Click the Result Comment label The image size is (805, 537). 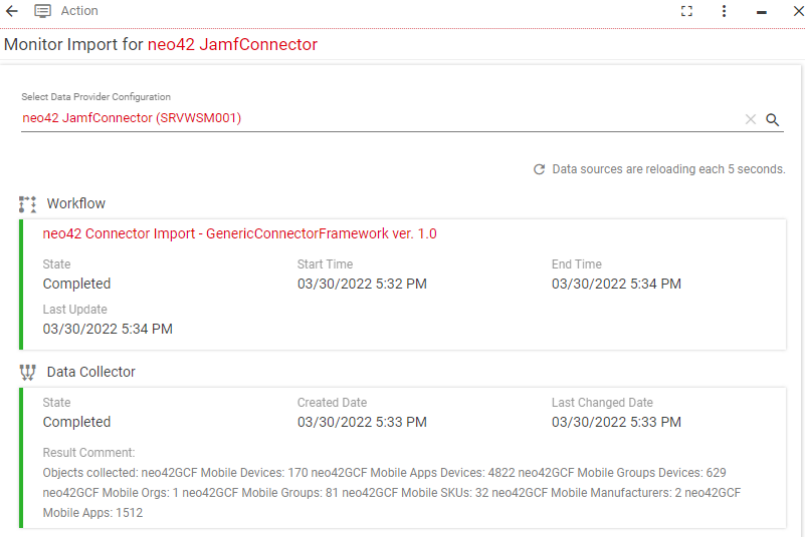(89, 453)
